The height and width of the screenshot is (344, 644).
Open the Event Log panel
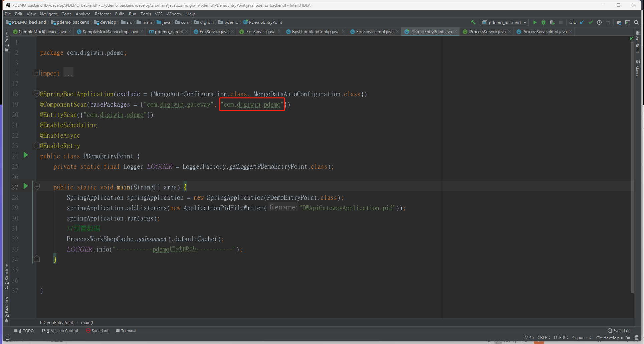619,331
